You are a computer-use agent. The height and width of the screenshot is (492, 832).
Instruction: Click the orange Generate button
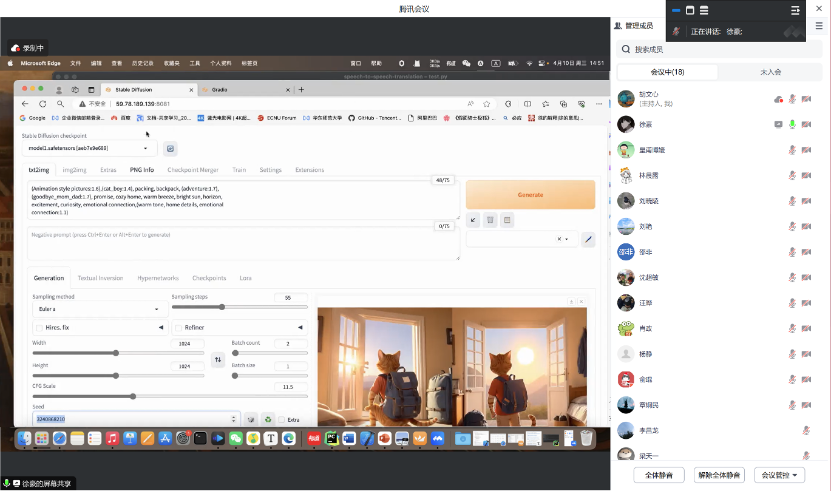[x=530, y=195]
